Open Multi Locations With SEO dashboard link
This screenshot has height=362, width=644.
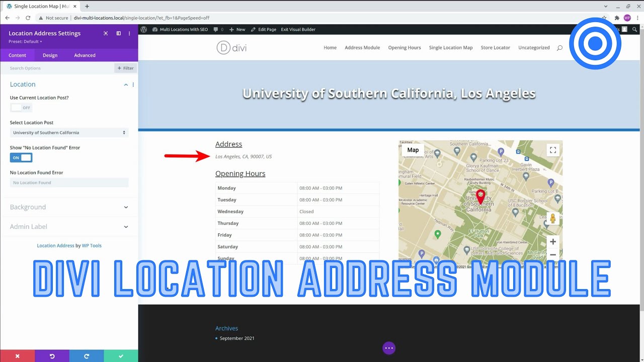(180, 29)
